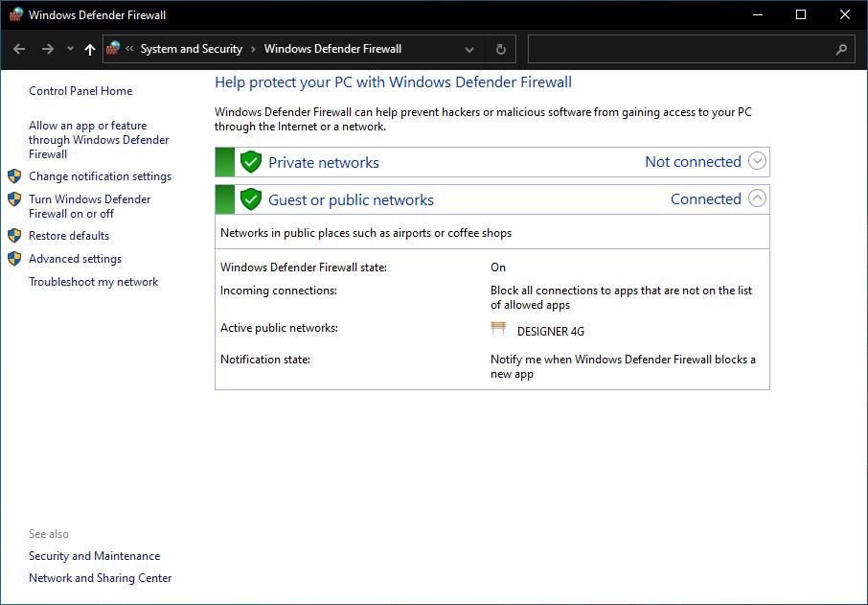Click the Connected status text
Image resolution: width=868 pixels, height=605 pixels.
click(706, 198)
